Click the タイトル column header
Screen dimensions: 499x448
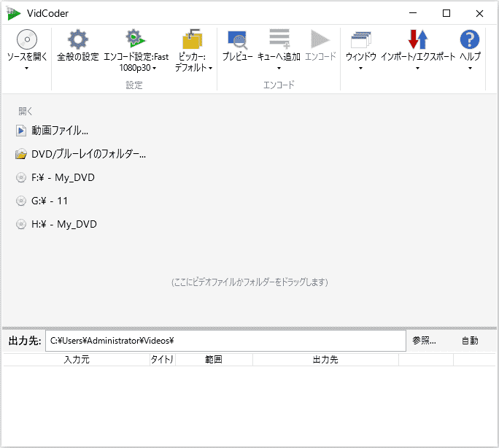click(162, 360)
